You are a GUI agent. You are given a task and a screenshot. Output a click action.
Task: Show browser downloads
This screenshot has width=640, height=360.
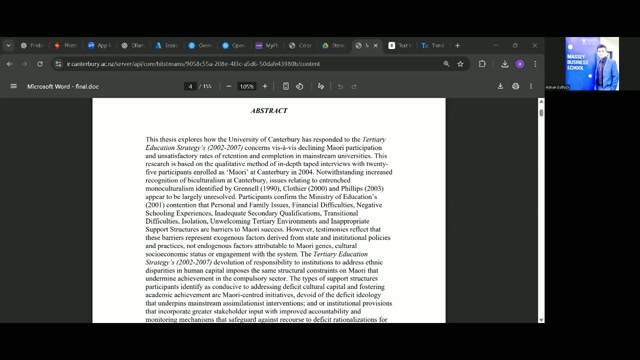[x=504, y=64]
